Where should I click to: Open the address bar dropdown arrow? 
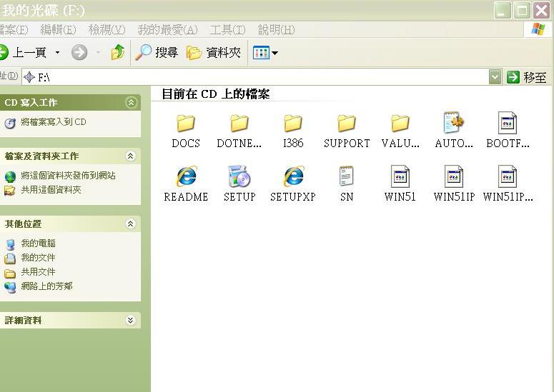[495, 77]
